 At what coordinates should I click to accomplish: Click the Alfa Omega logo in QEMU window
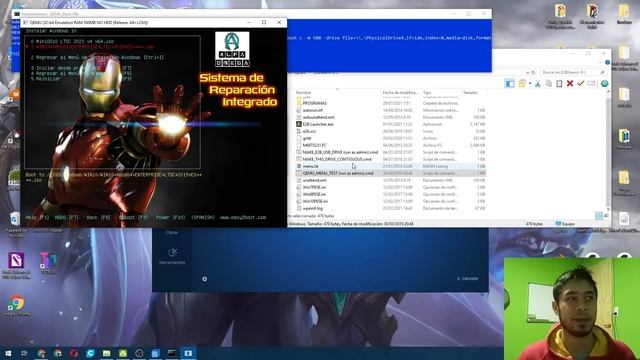232,49
